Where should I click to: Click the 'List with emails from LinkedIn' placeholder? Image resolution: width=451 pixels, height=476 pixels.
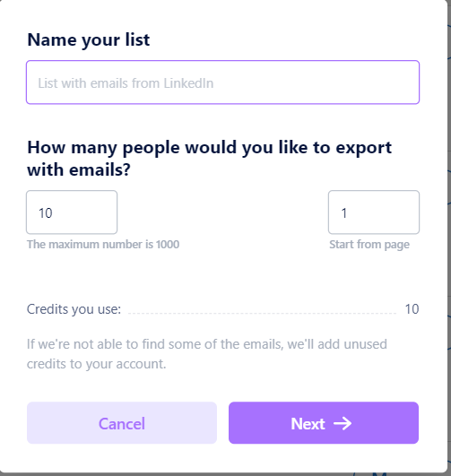click(126, 83)
